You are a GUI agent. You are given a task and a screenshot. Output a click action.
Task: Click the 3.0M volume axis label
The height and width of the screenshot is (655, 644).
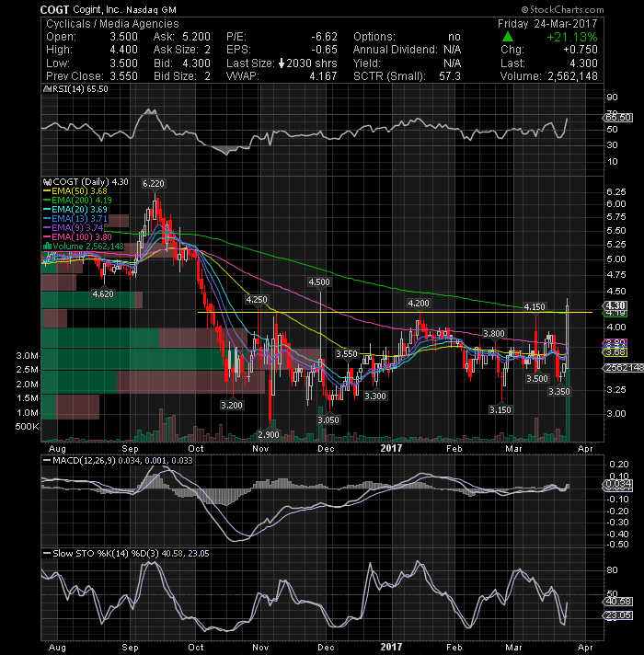point(28,356)
